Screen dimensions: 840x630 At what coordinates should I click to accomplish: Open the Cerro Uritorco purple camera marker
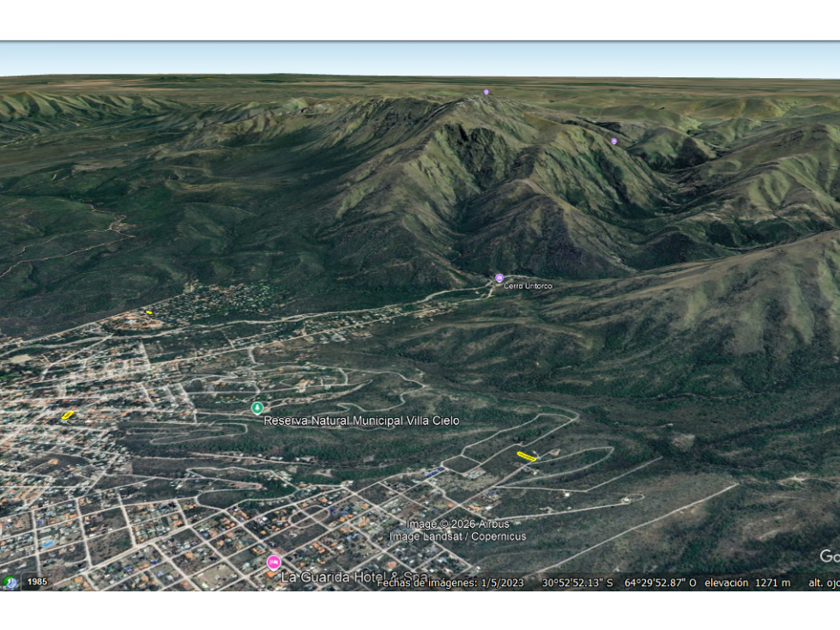pyautogui.click(x=499, y=278)
